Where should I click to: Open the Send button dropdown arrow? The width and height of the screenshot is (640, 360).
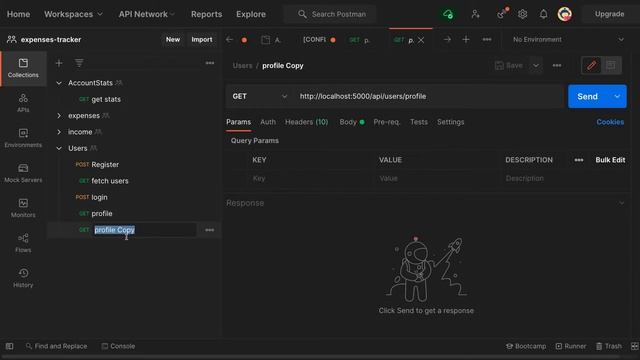(617, 97)
